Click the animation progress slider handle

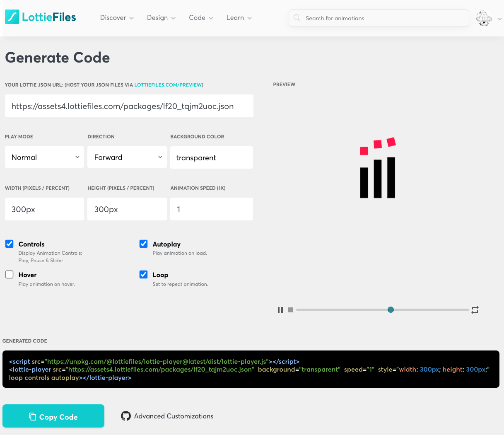[391, 309]
